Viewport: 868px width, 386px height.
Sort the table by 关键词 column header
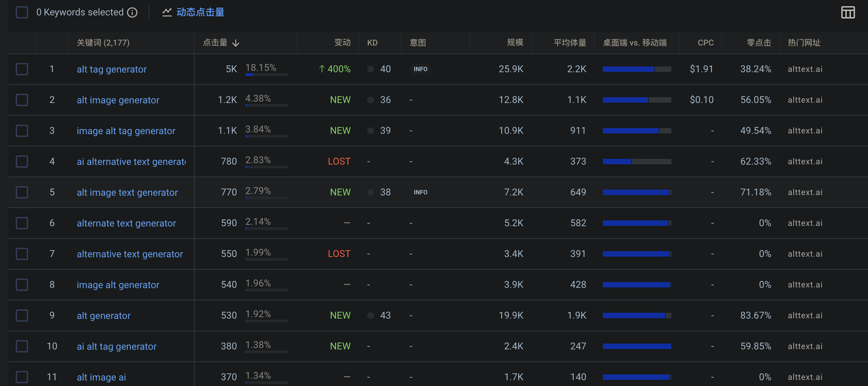[103, 43]
